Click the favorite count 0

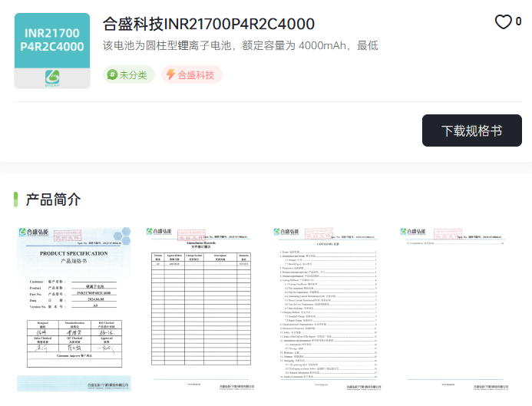tap(518, 21)
